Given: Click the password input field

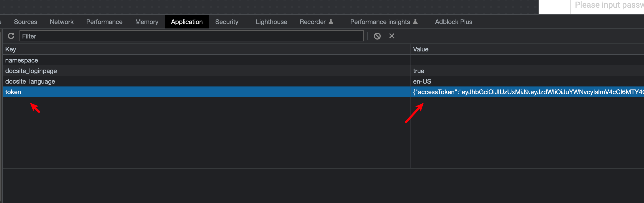Looking at the screenshot, I should tap(607, 6).
